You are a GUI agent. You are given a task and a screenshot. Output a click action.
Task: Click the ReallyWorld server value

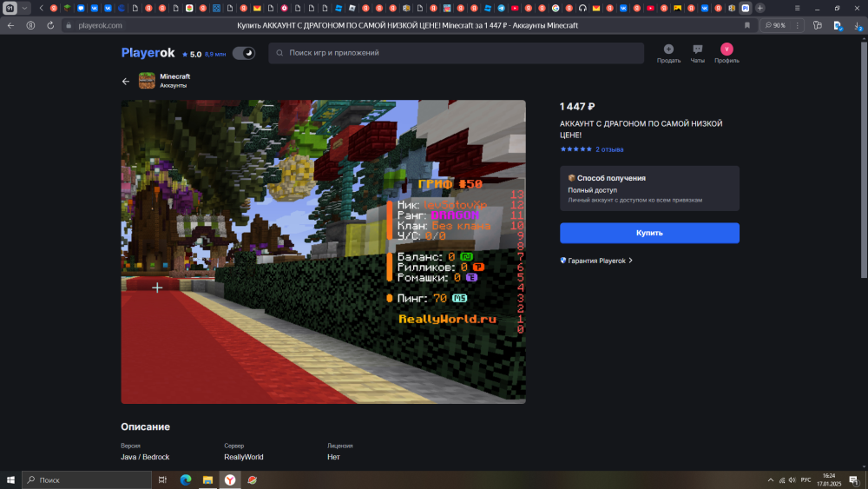click(x=244, y=457)
